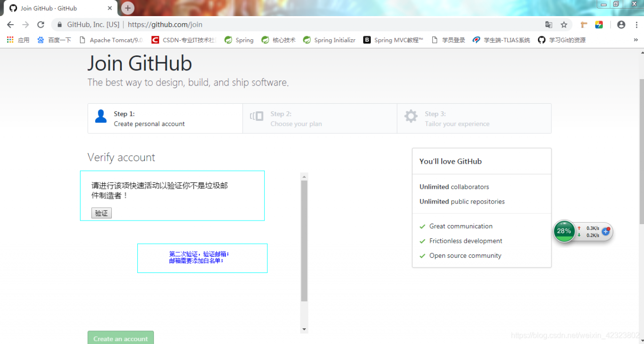Viewport: 644px width, 344px height.
Task: Click the verification frame scroll-up arrow
Action: [x=304, y=176]
